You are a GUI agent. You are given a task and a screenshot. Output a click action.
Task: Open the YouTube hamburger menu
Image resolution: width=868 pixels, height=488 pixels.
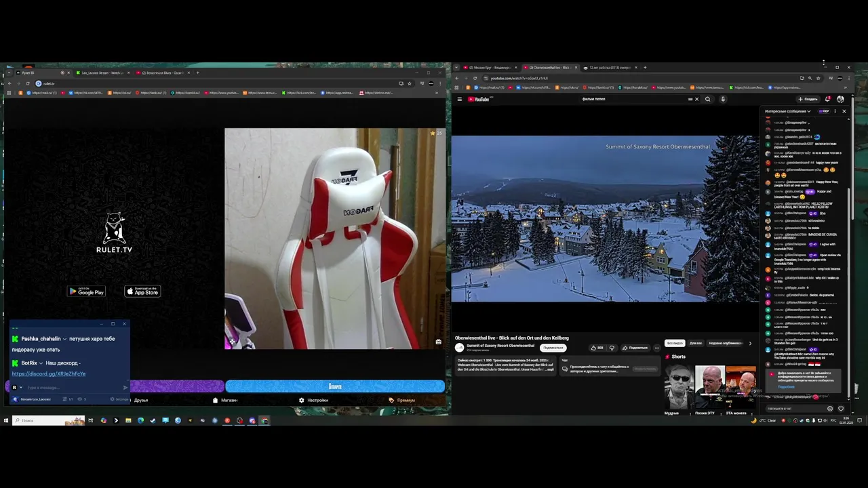[x=459, y=99]
